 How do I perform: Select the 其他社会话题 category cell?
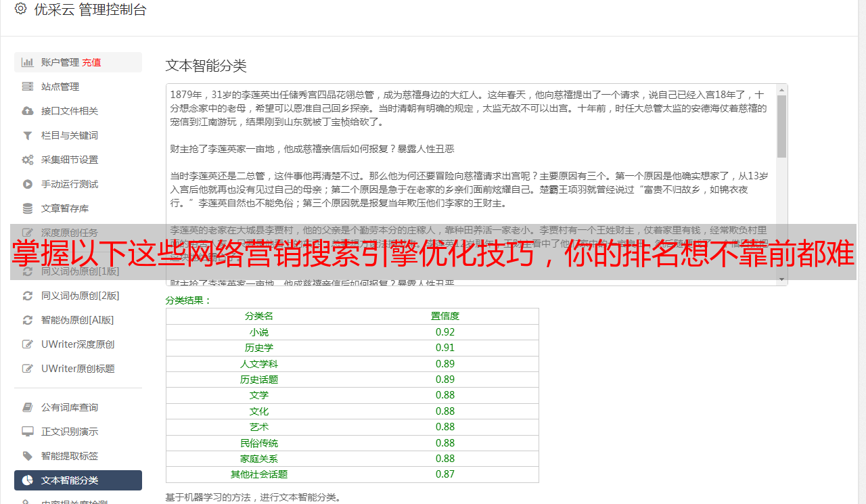[259, 474]
